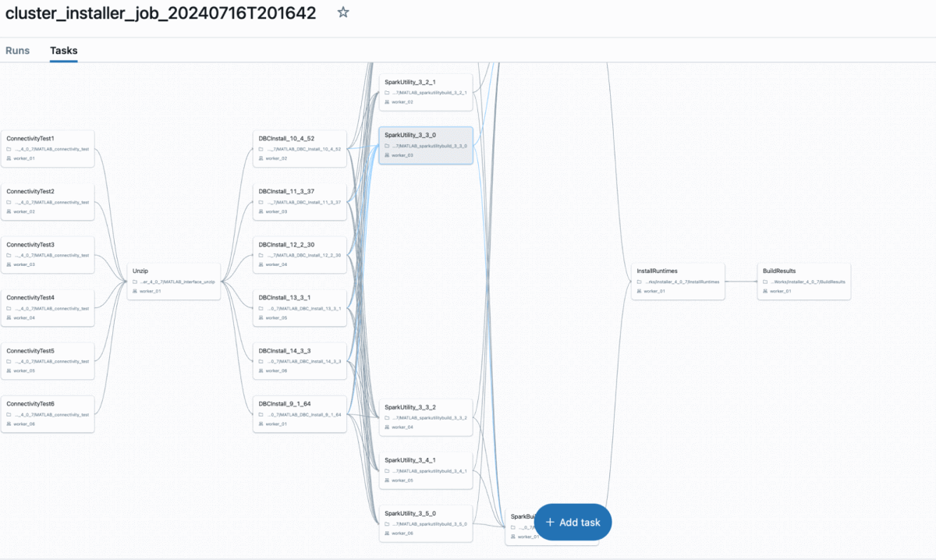This screenshot has width=936, height=560.
Task: Click cluster icon in ConnectivityTest6 node
Action: 9,424
